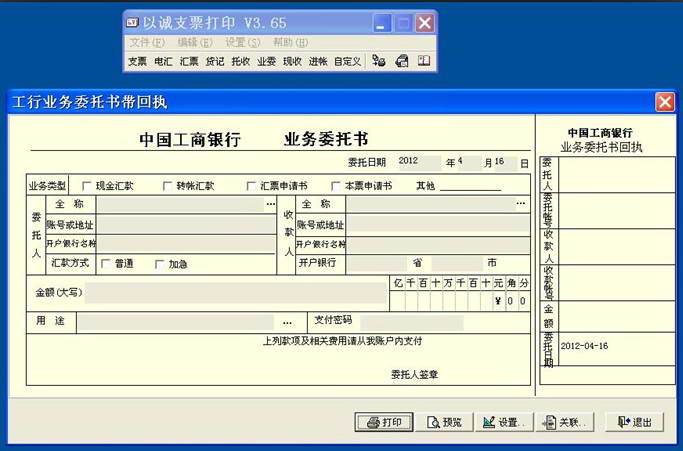The height and width of the screenshot is (451, 683).
Task: Click the book icon in the toolbar
Action: [424, 61]
